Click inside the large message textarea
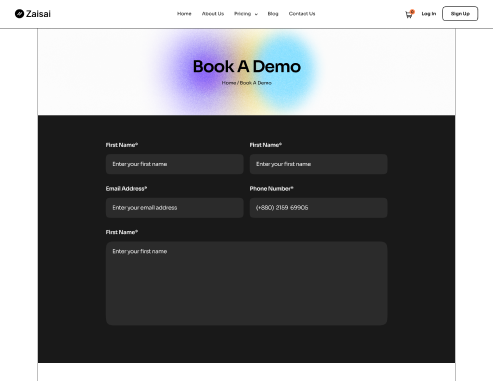Screen dimensions: 494x381 (246, 283)
